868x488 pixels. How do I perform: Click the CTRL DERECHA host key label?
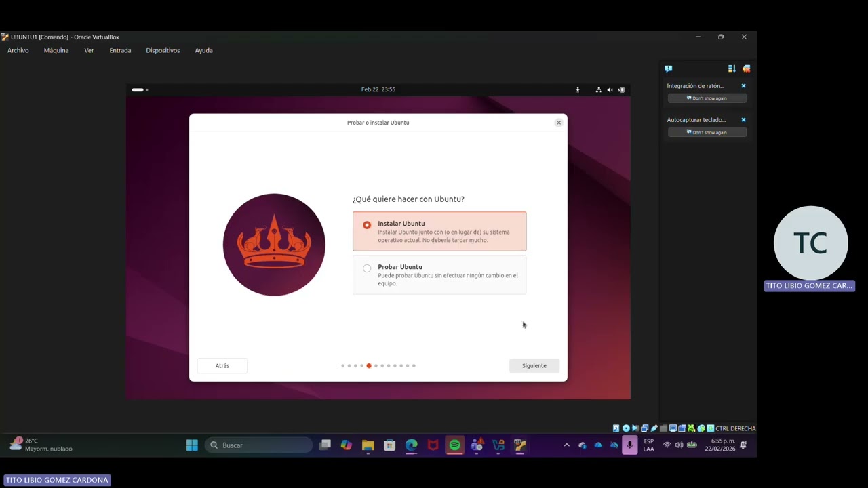coord(736,428)
